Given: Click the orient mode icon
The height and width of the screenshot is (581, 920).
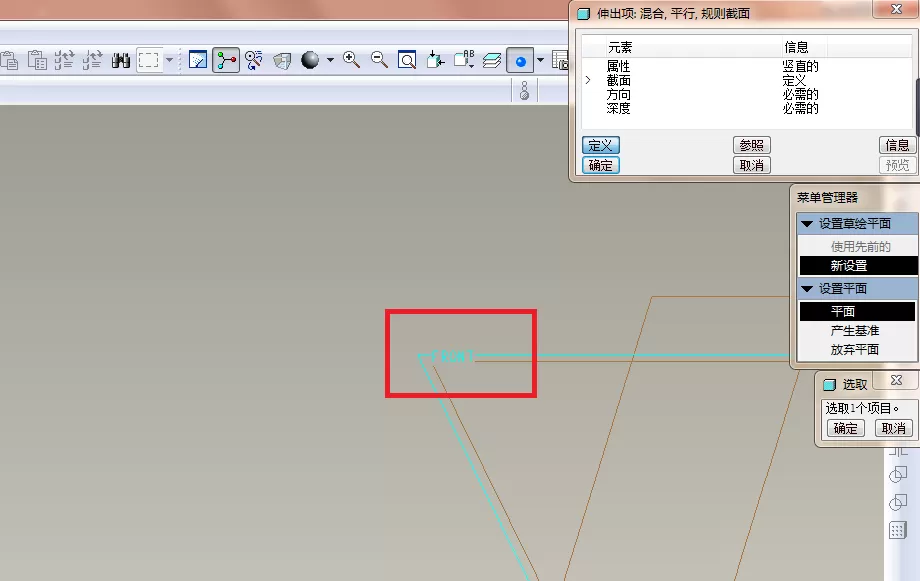Looking at the screenshot, I should (x=253, y=60).
